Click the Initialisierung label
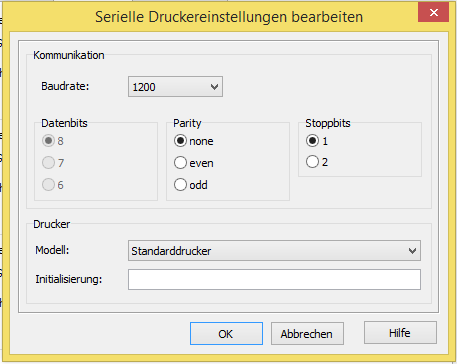457x364 pixels. coord(69,279)
